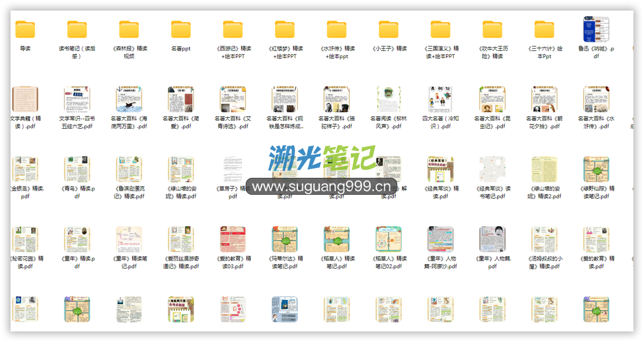Select the file name 《玛蒂尔达》精读笔记.pdf
Viewport: 644px width, 342px height.
pyautogui.click(x=284, y=262)
